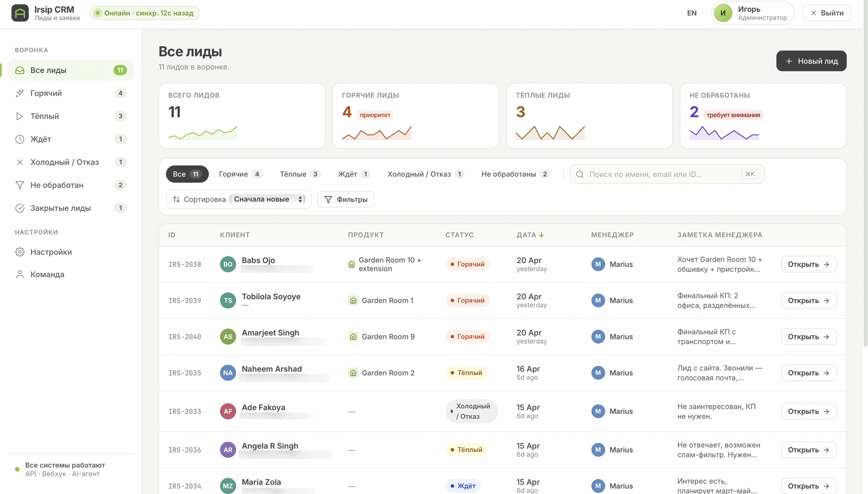Viewport: 868px width, 494px height.
Task: Click the Холодный / Отказ cross icon in the sidebar
Action: tap(20, 162)
